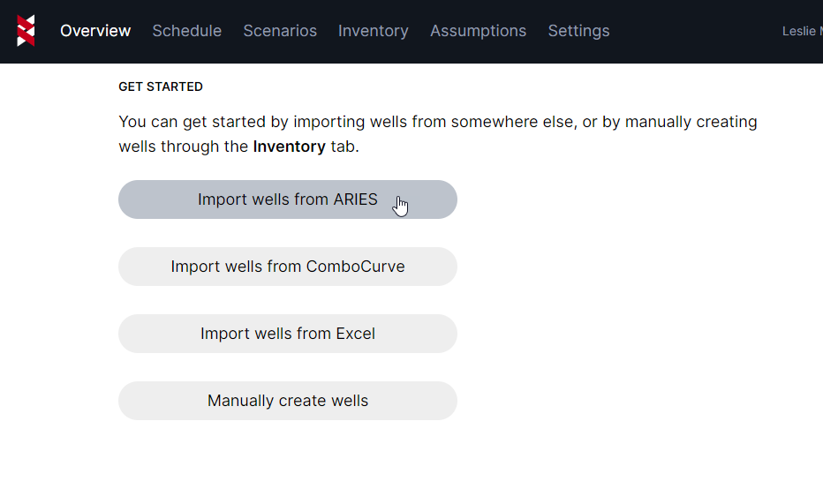Go to the Scenarios tab
The image size is (823, 504).
[280, 31]
